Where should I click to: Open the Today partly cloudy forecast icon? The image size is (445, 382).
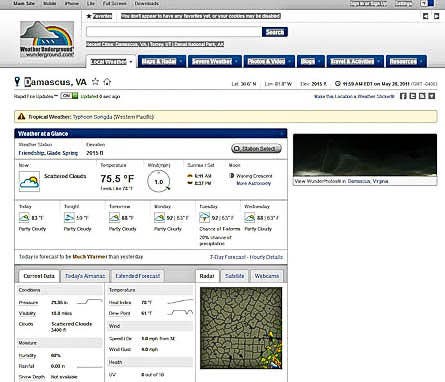pos(24,218)
